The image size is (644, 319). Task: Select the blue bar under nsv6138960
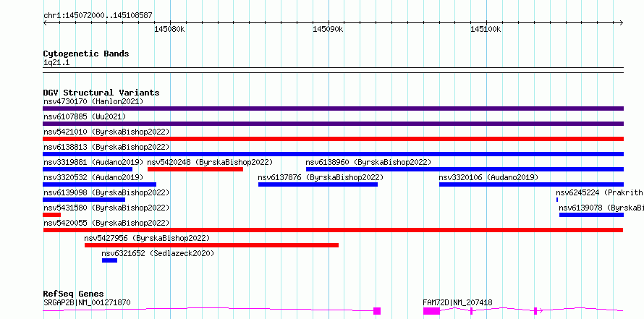click(x=465, y=169)
